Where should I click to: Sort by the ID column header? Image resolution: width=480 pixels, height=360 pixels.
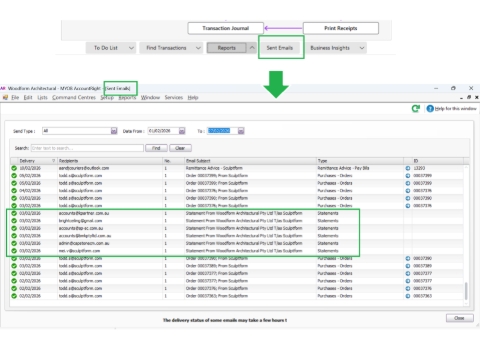(x=437, y=161)
